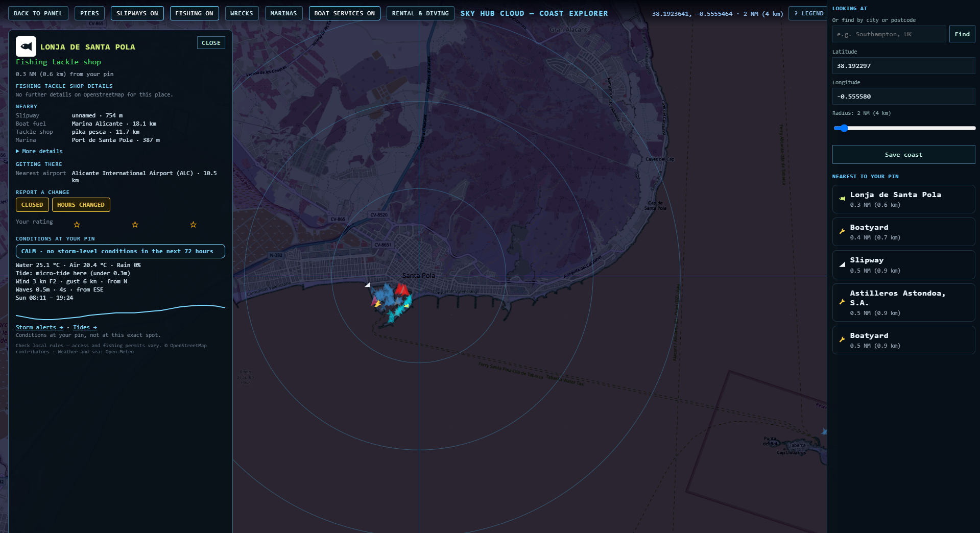Give a one-star rating
This screenshot has height=533, width=980.
point(77,225)
